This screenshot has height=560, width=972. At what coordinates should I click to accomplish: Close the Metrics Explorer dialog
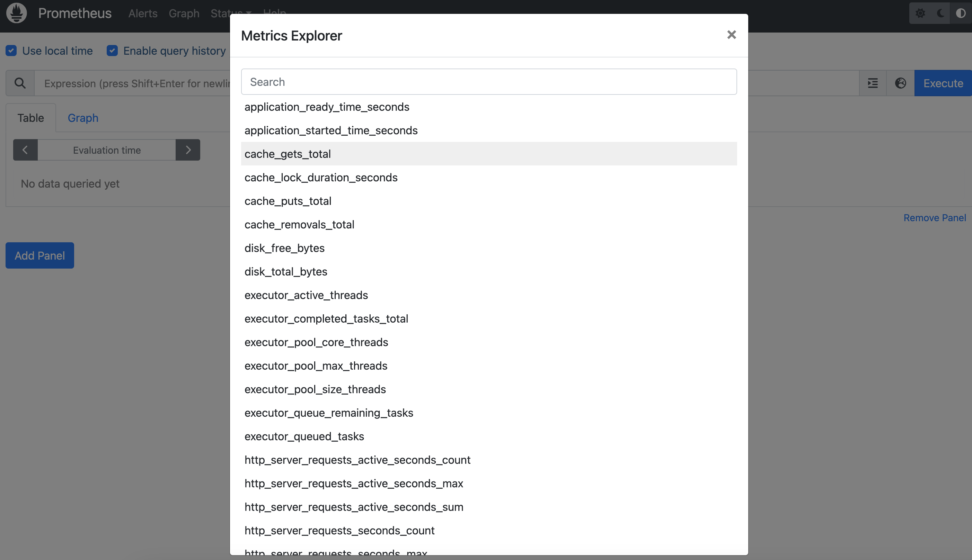coord(731,35)
